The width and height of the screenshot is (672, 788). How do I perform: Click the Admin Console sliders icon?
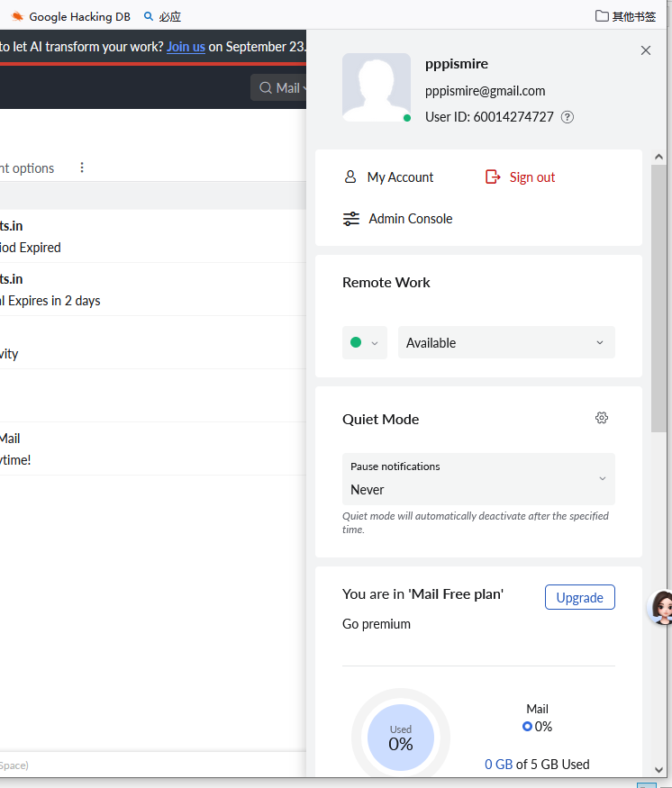[x=350, y=219]
